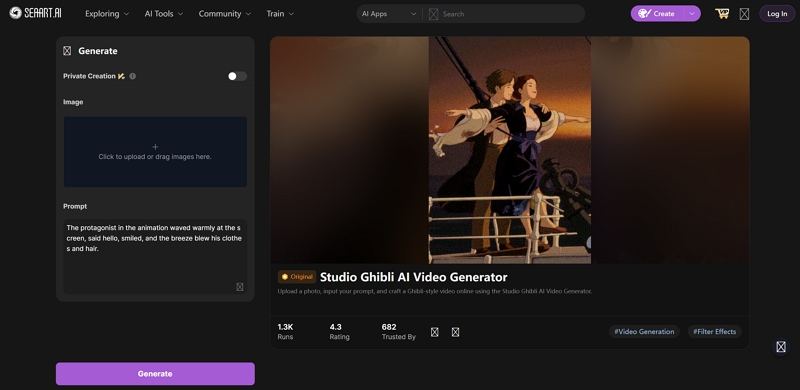Click the Prompt section label
Image resolution: width=800 pixels, height=390 pixels.
click(x=75, y=206)
